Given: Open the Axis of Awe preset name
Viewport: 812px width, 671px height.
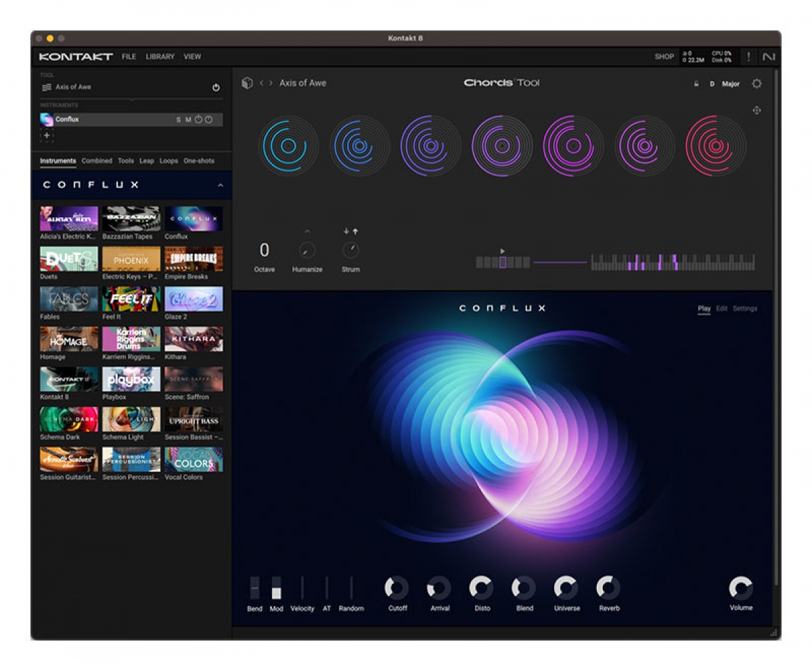Looking at the screenshot, I should point(302,83).
